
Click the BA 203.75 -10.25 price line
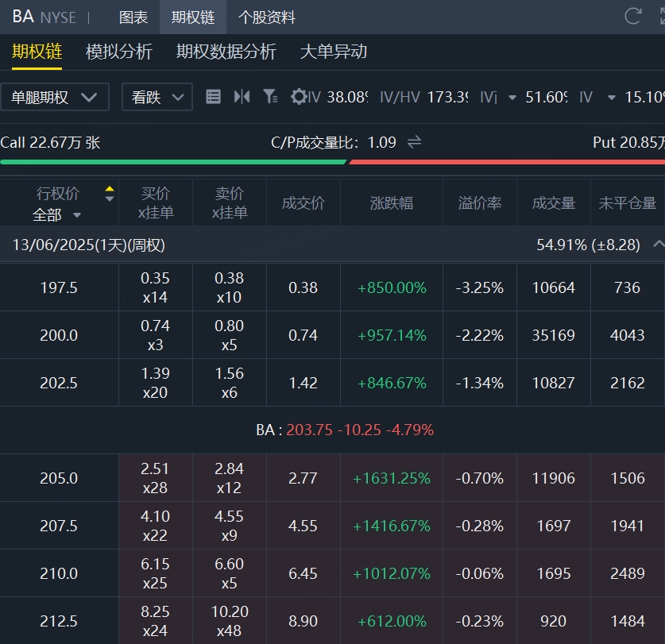pyautogui.click(x=345, y=430)
